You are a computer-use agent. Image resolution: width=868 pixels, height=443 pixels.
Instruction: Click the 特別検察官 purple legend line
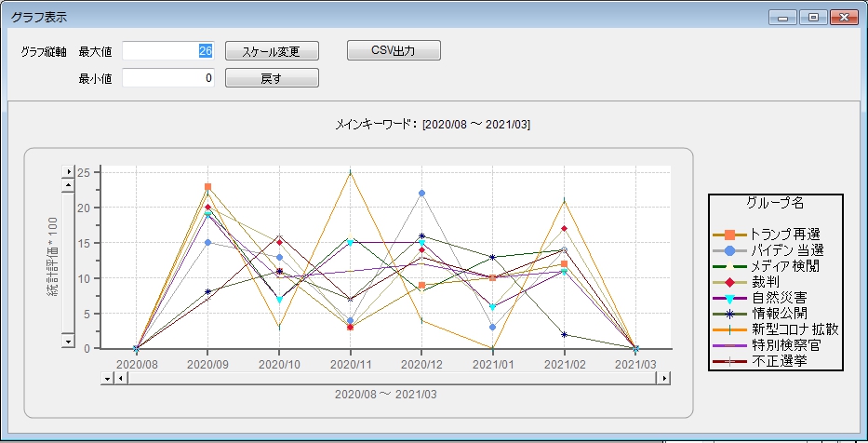point(729,345)
